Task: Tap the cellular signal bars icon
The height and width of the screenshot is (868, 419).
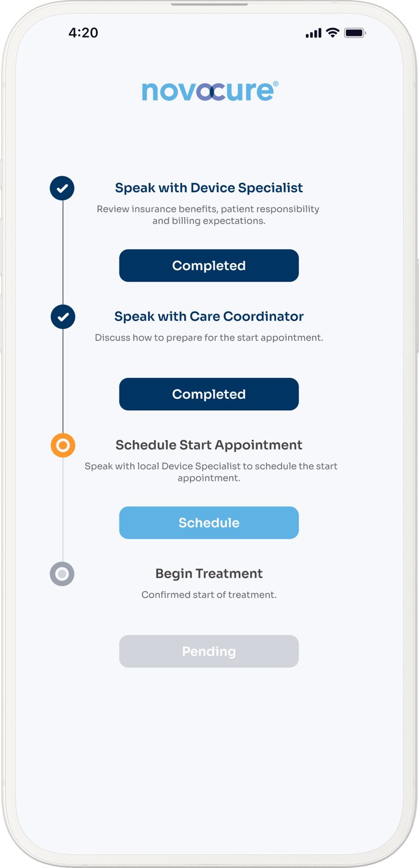Action: tap(313, 33)
